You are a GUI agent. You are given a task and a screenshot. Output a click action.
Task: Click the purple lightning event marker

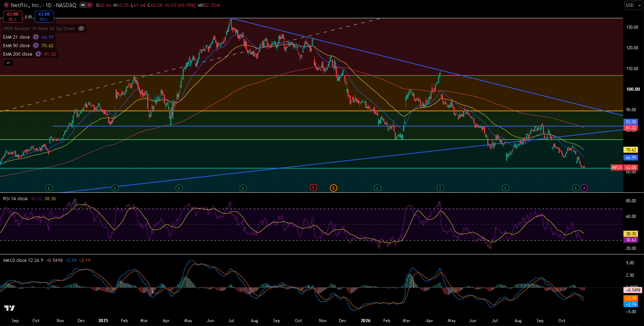(584, 188)
